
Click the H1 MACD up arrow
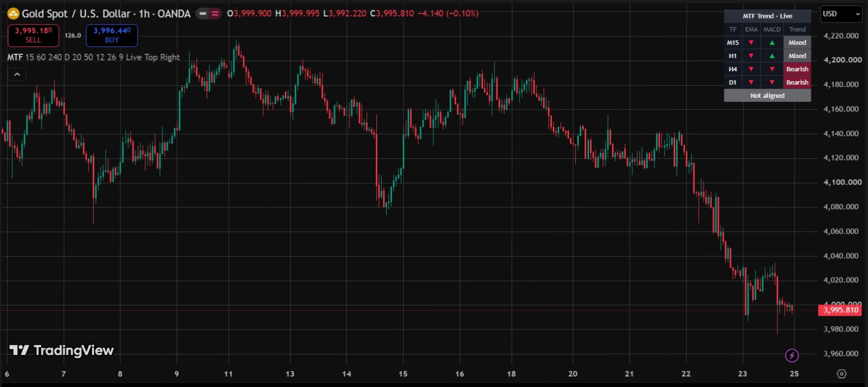tap(772, 56)
